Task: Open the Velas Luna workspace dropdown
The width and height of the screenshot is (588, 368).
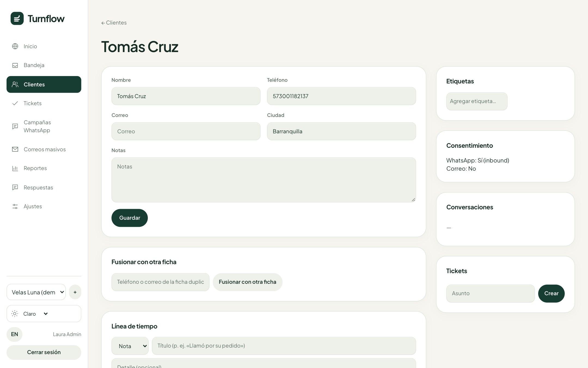Action: click(36, 292)
